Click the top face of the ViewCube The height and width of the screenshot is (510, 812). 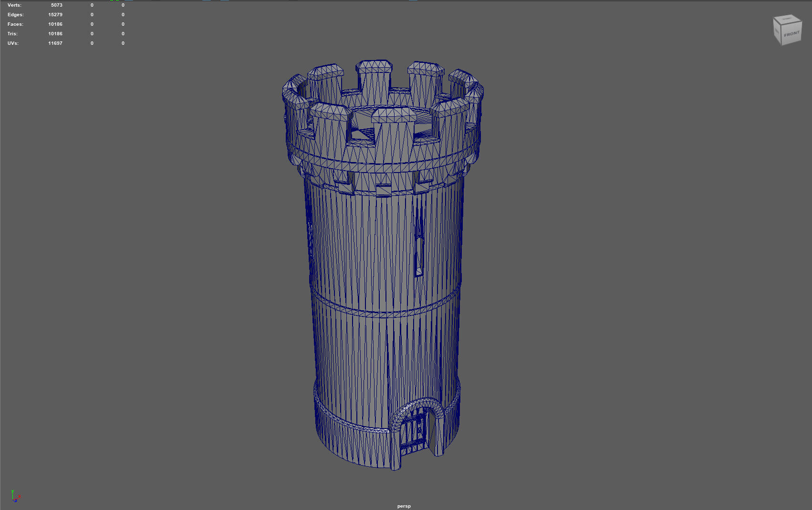pyautogui.click(x=787, y=19)
